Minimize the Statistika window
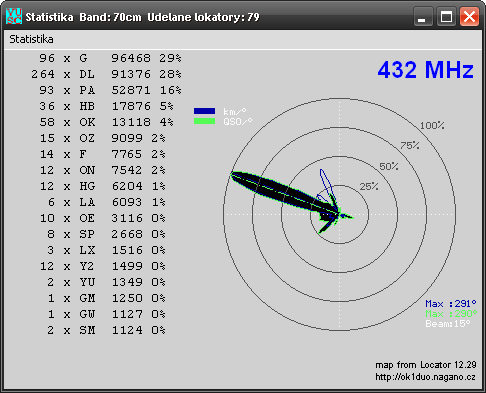The width and height of the screenshot is (486, 393). 423,17
